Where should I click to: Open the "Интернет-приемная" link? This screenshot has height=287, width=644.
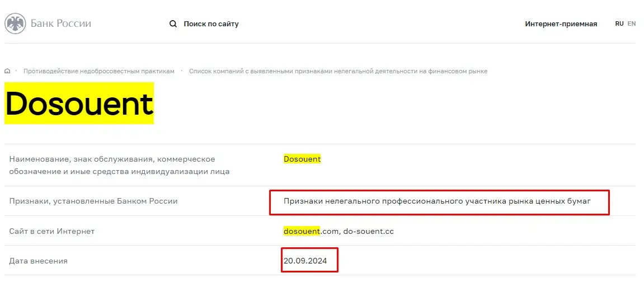(x=561, y=24)
